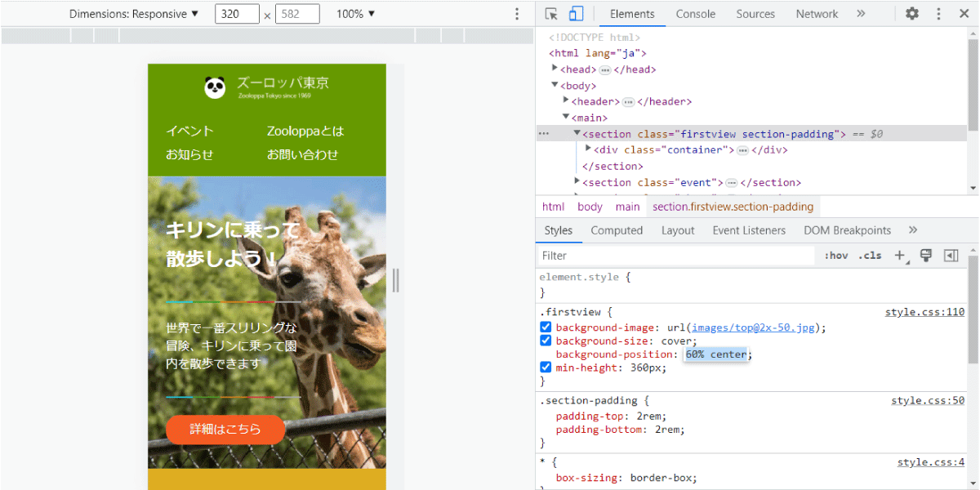Collapse the main element node

click(566, 117)
